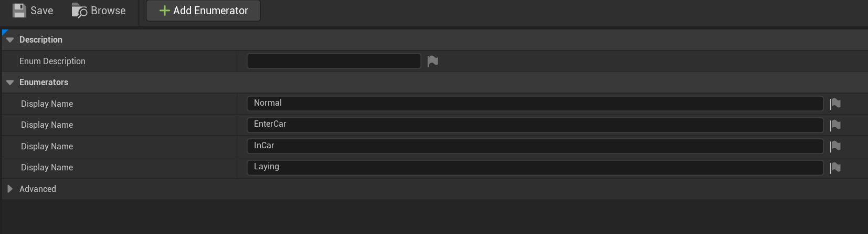Select the Enum Description row label
Screen dimensions: 868x234
52,61
